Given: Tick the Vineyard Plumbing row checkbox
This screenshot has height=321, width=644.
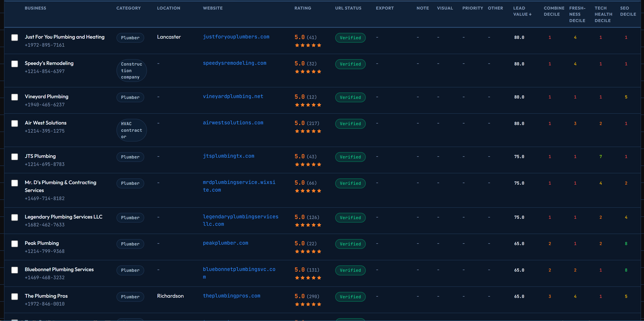Looking at the screenshot, I should 15,97.
